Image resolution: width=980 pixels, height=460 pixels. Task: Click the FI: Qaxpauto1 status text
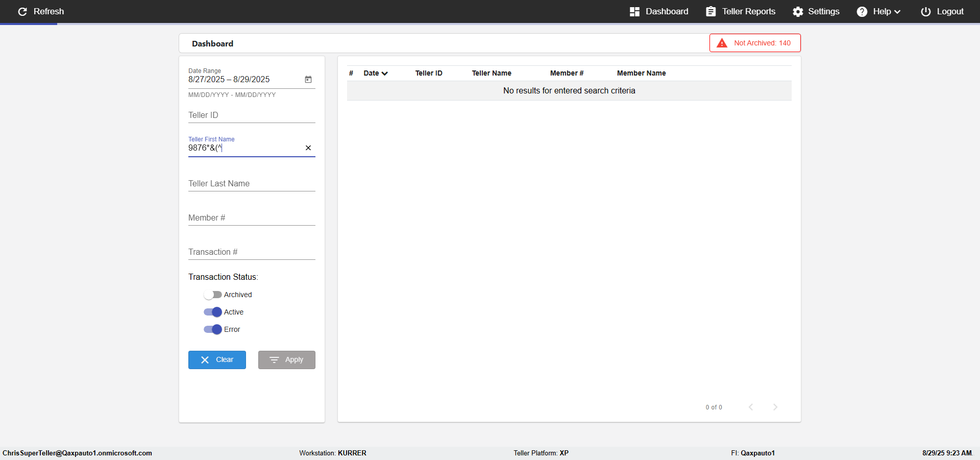[x=753, y=453]
